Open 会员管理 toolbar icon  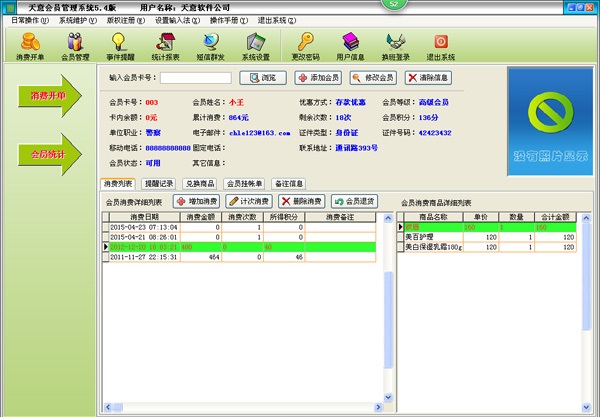(x=75, y=47)
